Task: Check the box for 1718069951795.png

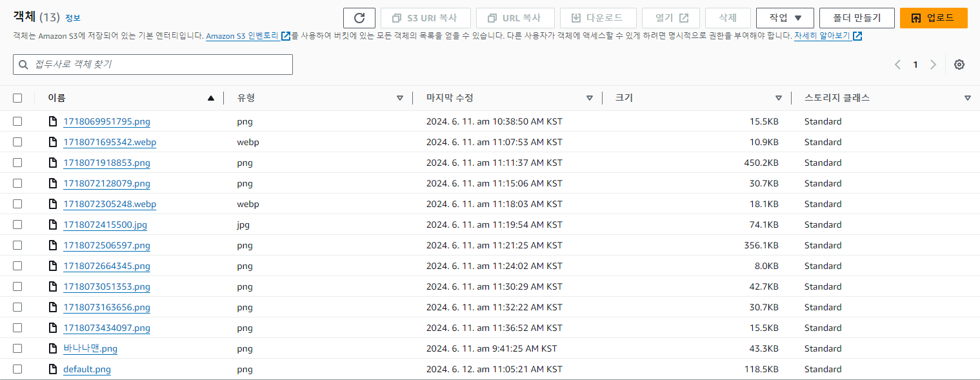Action: click(x=17, y=121)
